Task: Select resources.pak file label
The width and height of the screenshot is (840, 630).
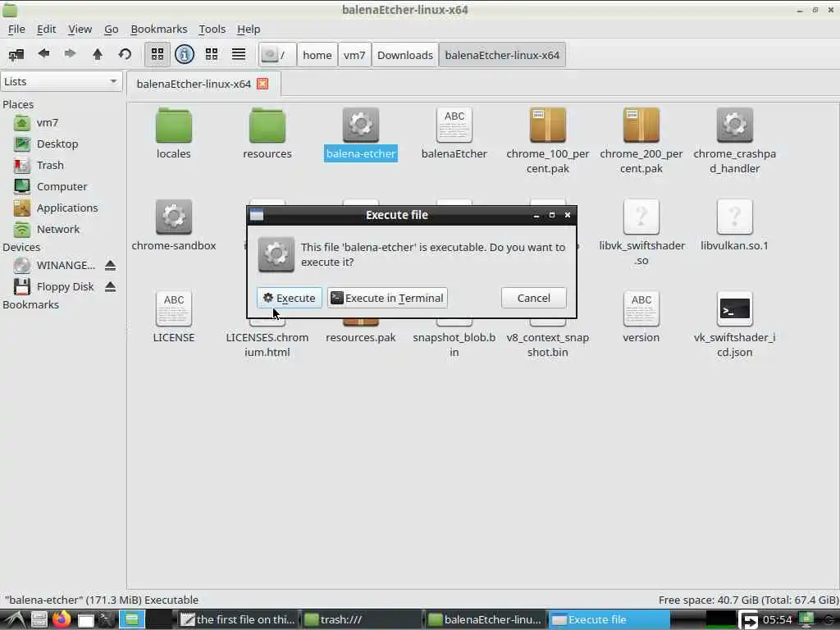Action: [x=361, y=337]
